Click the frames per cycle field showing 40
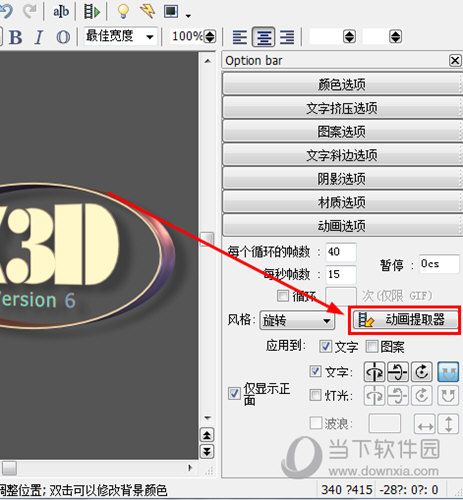Viewport: 463px width, 500px height. point(341,252)
